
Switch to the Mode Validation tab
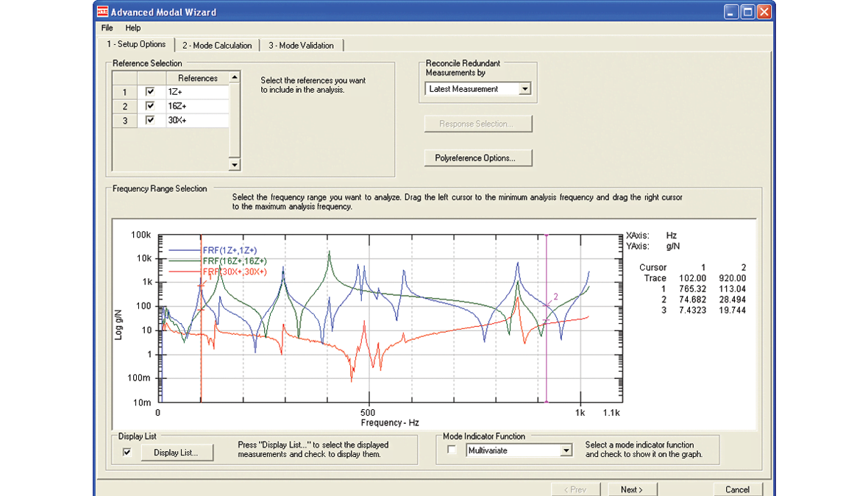pyautogui.click(x=302, y=45)
